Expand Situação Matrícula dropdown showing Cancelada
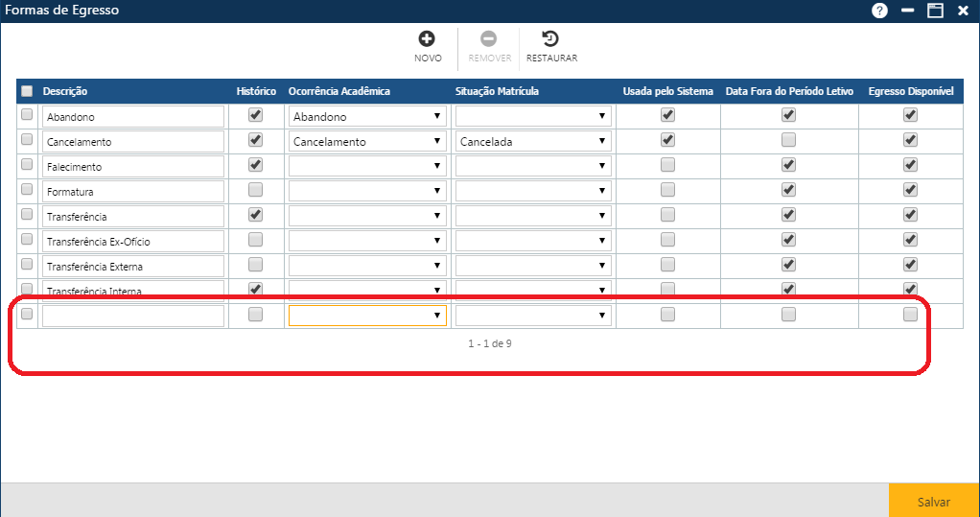 533,141
